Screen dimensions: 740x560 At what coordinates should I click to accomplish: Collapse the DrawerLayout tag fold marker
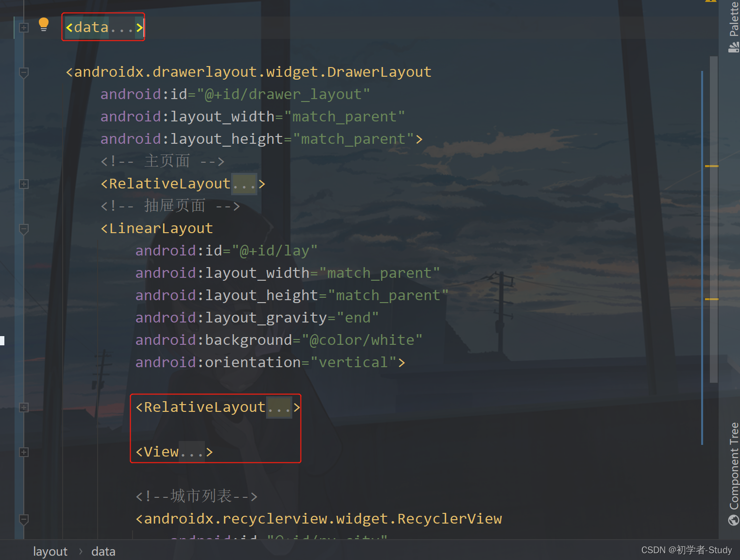coord(24,72)
